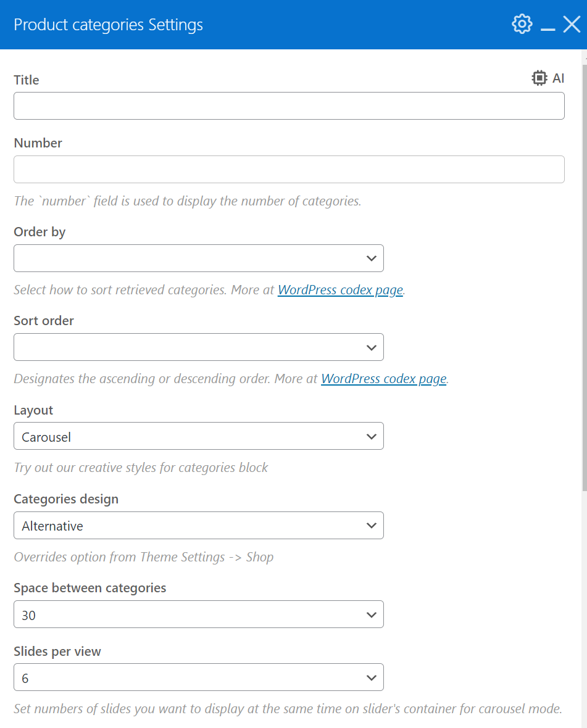Open the Order by dropdown
The image size is (587, 728).
coord(198,258)
